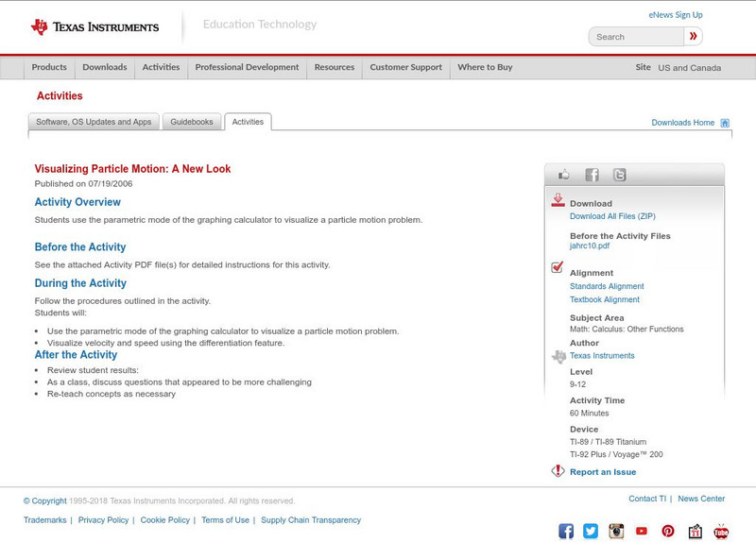Open the footer TeacherTube apple icon
Screen dimensions: 756x542
pyautogui.click(x=721, y=531)
